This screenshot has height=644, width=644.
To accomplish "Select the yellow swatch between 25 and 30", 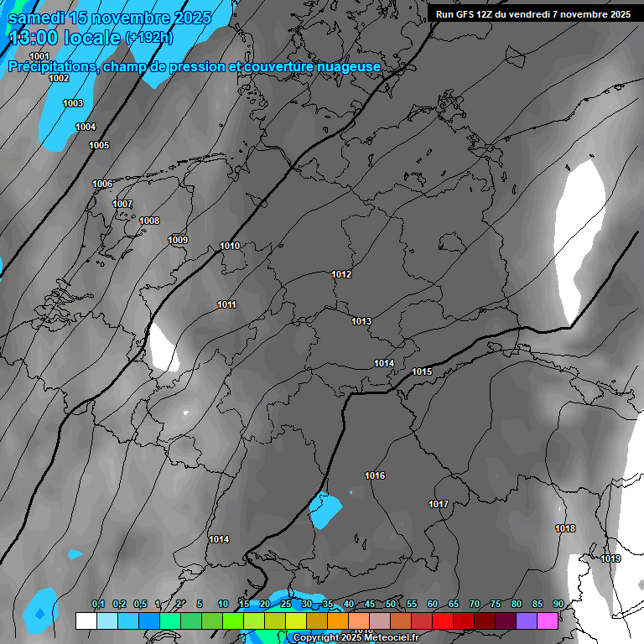I will pos(296,621).
